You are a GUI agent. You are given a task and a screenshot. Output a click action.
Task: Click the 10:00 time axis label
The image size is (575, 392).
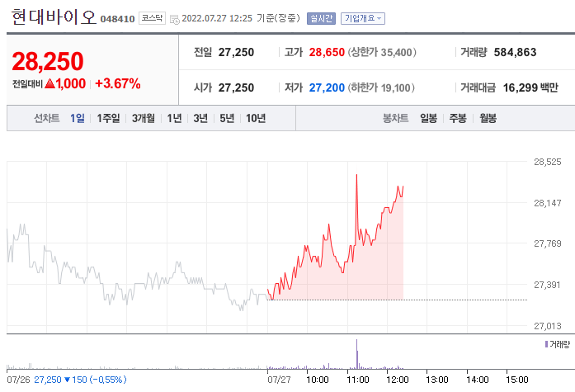318,380
